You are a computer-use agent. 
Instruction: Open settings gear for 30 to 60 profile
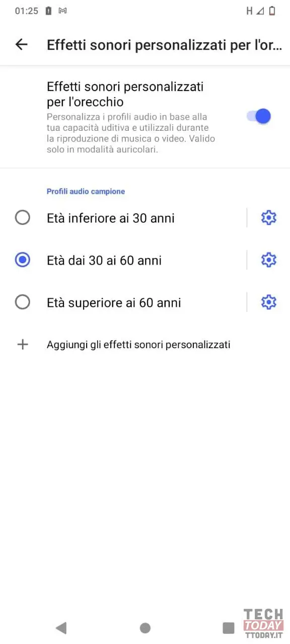click(269, 260)
